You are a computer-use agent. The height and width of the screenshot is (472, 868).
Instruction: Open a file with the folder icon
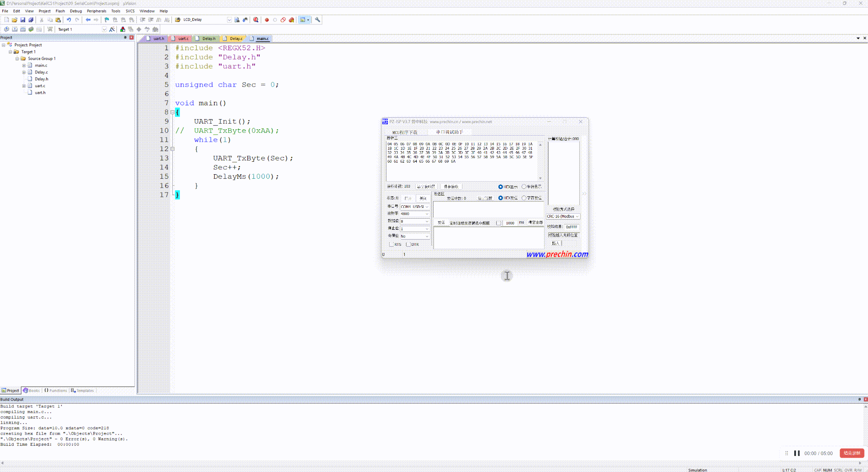tap(15, 20)
